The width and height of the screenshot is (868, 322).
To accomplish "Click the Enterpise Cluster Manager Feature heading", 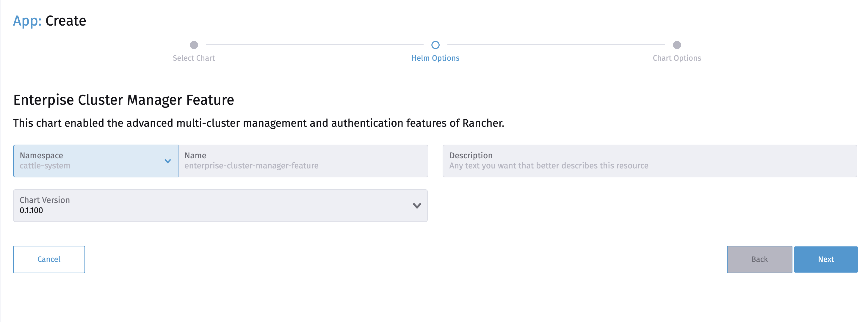I will tap(124, 100).
